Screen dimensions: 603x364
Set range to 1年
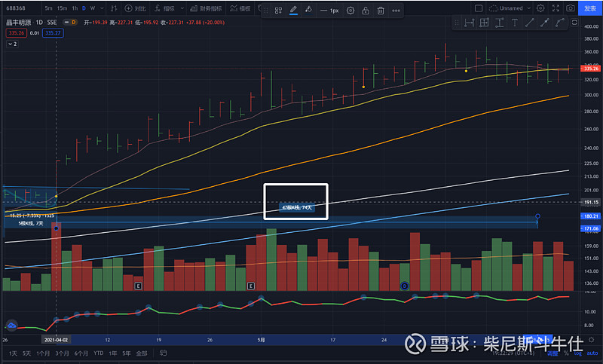point(112,353)
